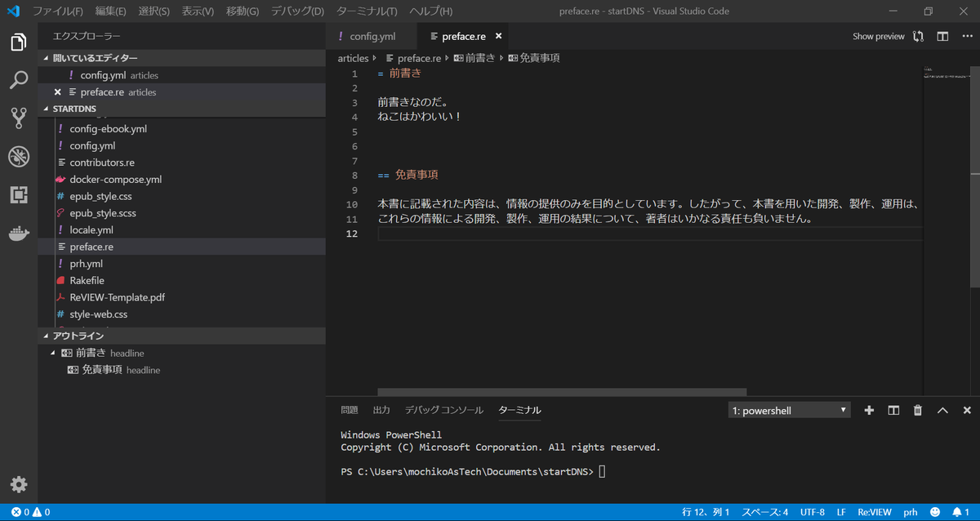Viewport: 980px width, 521px height.
Task: Split the editor to the right
Action: (x=942, y=36)
